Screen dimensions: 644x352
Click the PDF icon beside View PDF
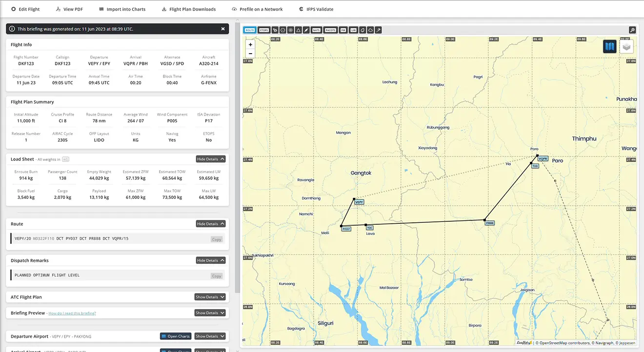(58, 9)
